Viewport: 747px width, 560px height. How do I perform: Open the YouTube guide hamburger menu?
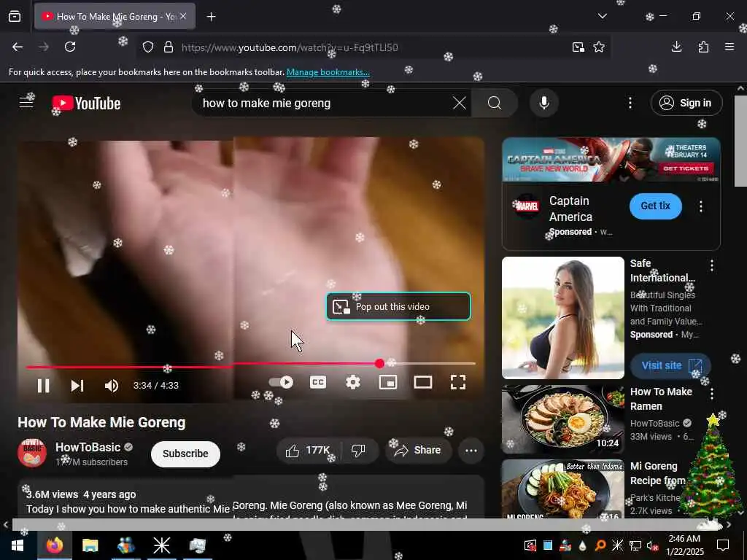click(26, 102)
